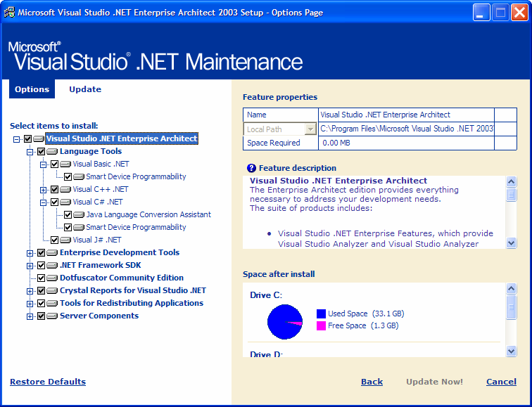
Task: Click drive icon beside Server Components
Action: (52, 316)
